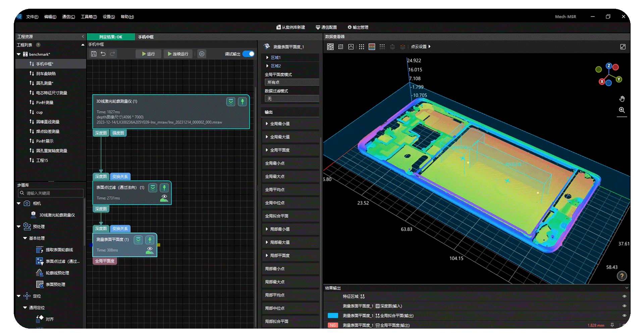
Task: Open the 工具箱 menu
Action: (89, 17)
